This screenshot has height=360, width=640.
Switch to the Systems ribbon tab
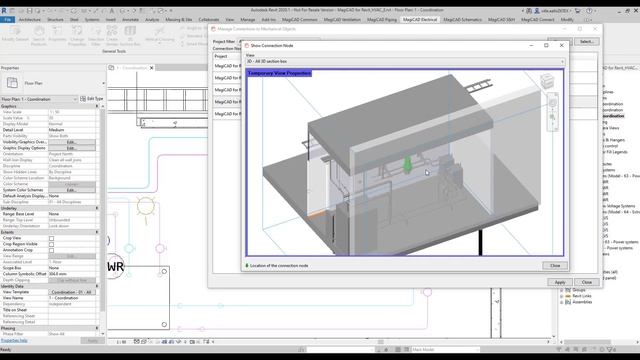[92, 20]
